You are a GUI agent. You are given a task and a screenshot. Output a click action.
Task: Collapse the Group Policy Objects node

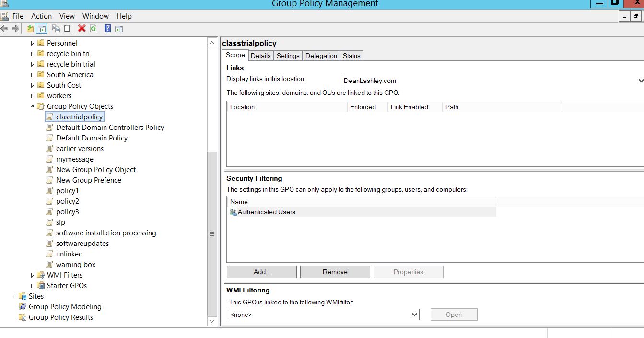32,106
